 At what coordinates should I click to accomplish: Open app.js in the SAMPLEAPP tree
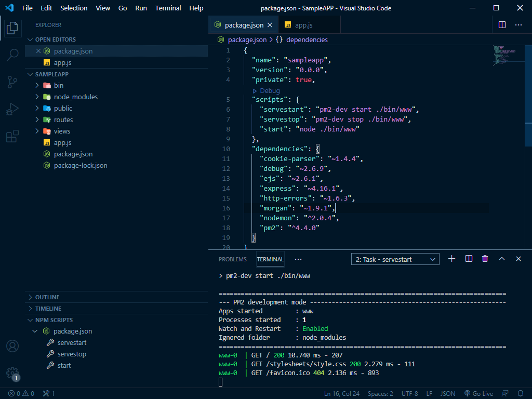pos(62,143)
